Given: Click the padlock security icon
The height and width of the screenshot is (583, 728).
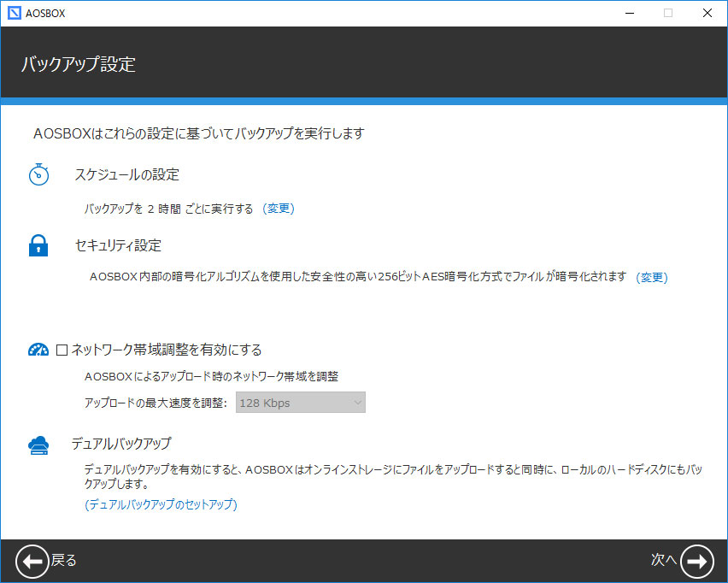Looking at the screenshot, I should point(38,245).
